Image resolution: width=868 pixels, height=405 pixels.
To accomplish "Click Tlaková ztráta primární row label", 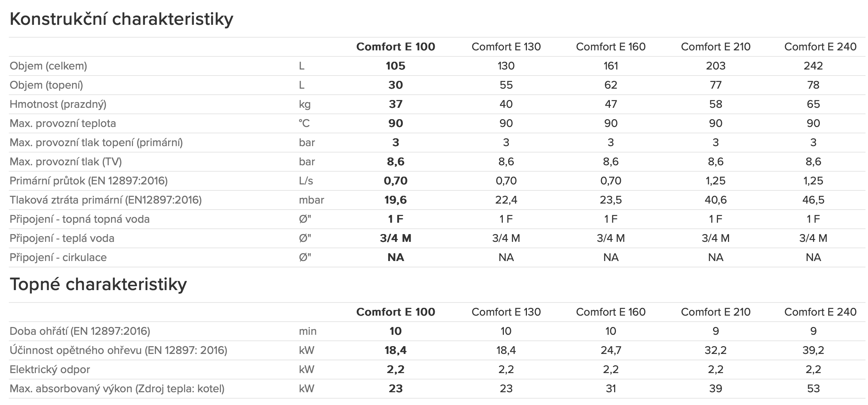I will [106, 200].
